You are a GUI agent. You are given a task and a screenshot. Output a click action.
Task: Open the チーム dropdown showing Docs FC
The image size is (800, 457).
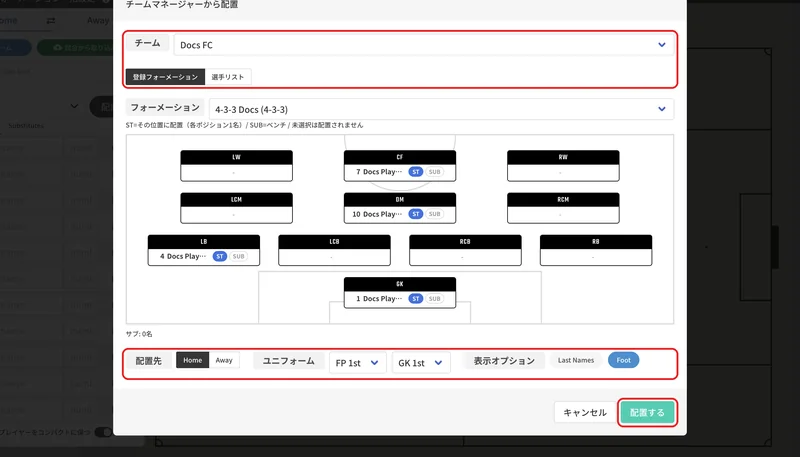pyautogui.click(x=423, y=45)
